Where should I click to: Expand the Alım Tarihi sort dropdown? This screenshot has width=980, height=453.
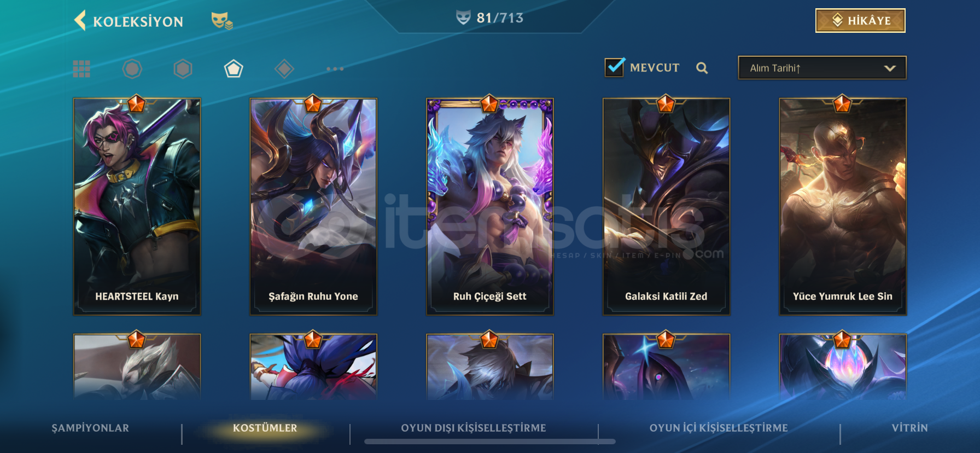[822, 68]
